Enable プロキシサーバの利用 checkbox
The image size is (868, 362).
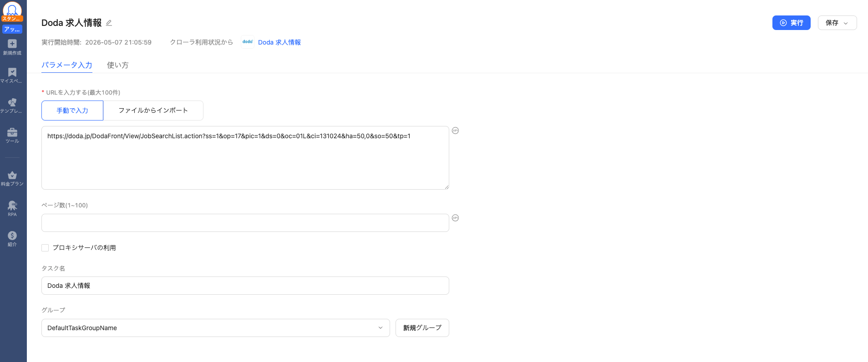pyautogui.click(x=45, y=248)
